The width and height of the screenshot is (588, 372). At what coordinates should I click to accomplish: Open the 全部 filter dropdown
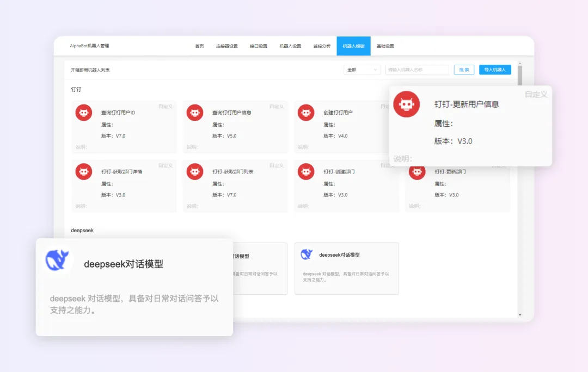[x=362, y=70]
